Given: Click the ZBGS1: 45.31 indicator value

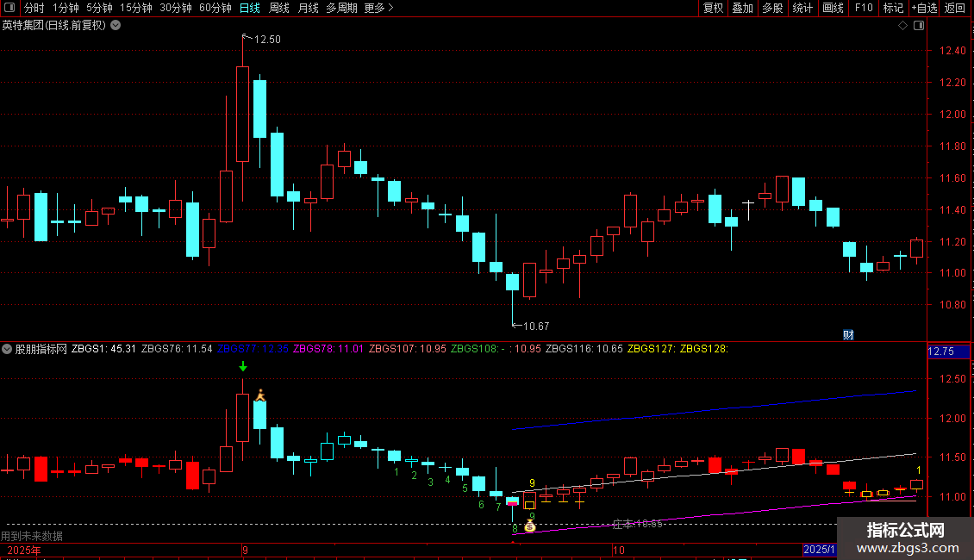Looking at the screenshot, I should pyautogui.click(x=103, y=349).
